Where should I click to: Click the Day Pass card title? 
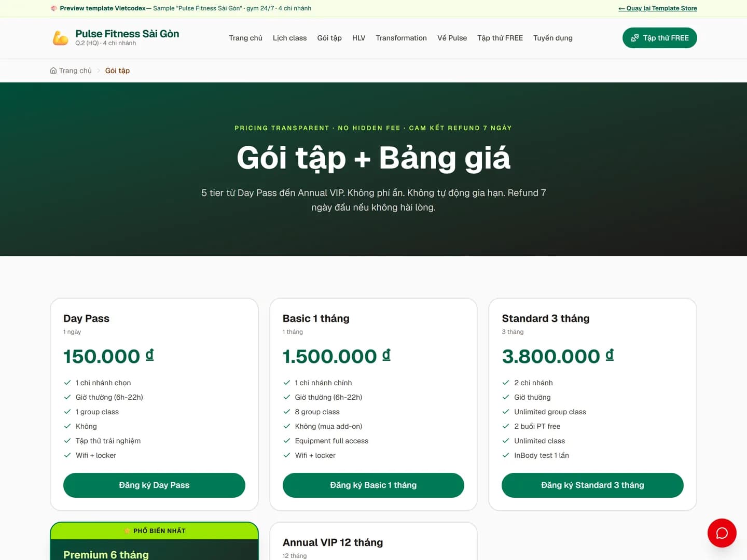(87, 318)
